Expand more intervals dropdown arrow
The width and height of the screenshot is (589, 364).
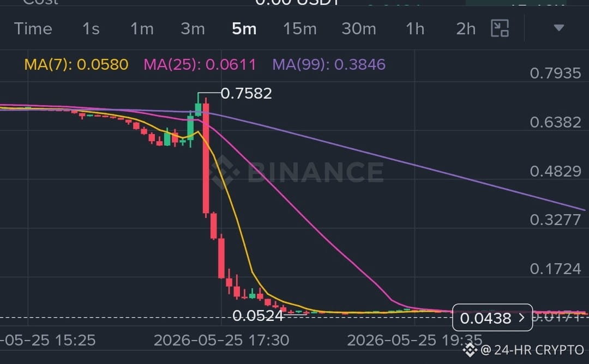pos(558,28)
